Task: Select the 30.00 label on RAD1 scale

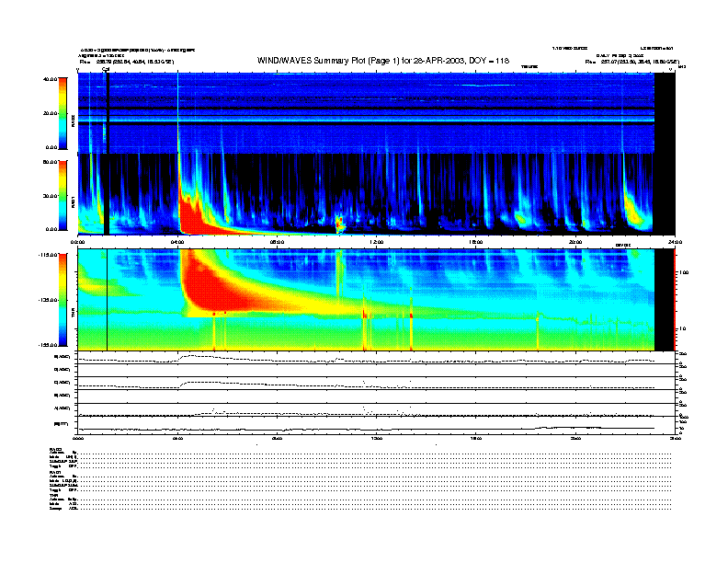Action: coord(50,196)
